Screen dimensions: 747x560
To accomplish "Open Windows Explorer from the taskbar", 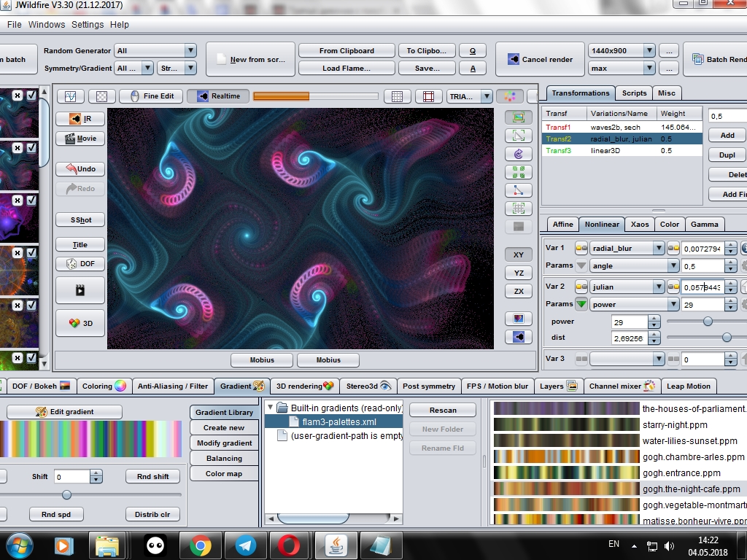I will coord(107,545).
